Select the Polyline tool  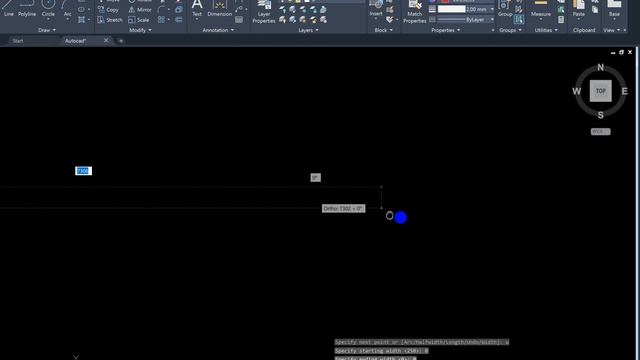(27, 8)
